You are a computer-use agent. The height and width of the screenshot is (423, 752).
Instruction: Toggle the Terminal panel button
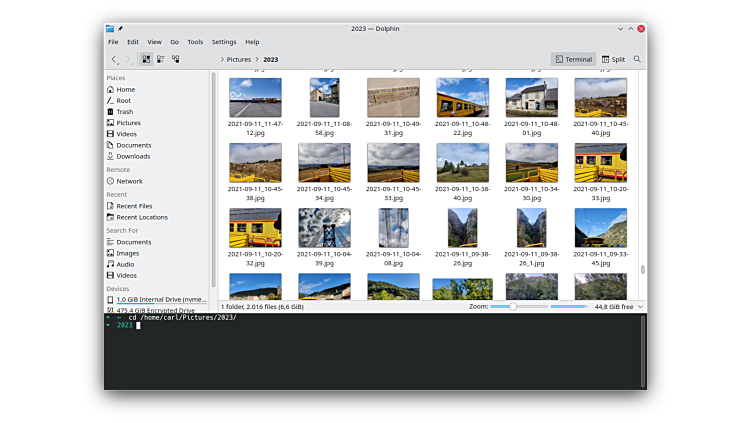(573, 59)
